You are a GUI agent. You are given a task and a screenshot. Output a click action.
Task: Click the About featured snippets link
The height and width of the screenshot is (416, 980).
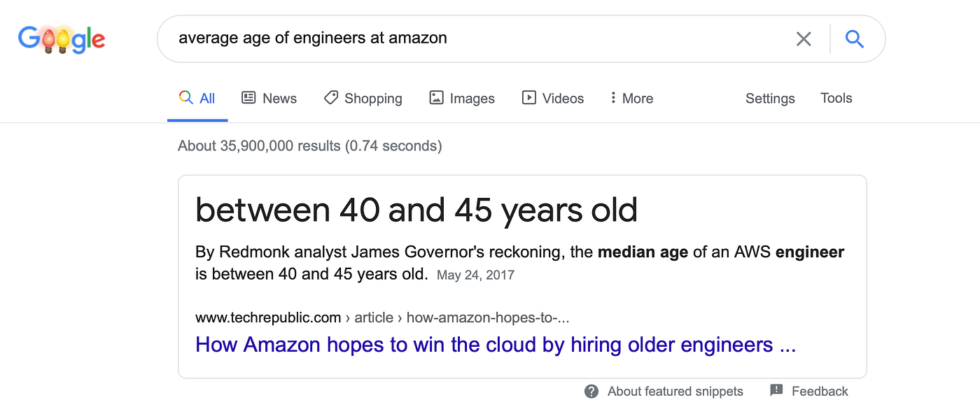(x=675, y=392)
